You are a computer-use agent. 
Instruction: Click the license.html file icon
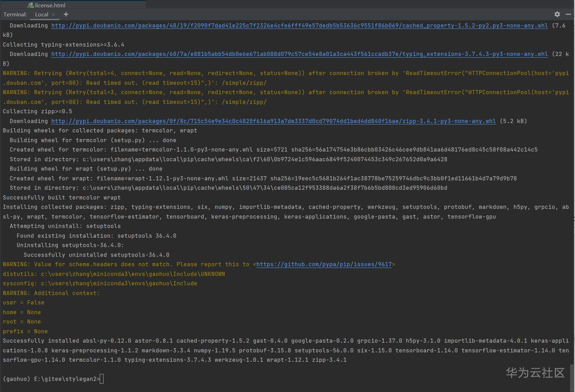coord(31,5)
